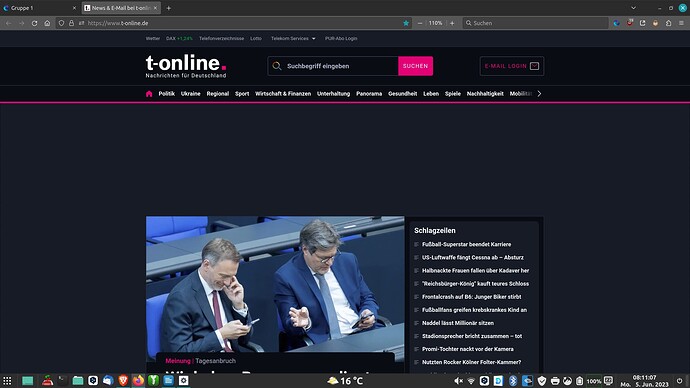Open the tracking protection shield icon
This screenshot has height=388, width=690.
pos(62,23)
